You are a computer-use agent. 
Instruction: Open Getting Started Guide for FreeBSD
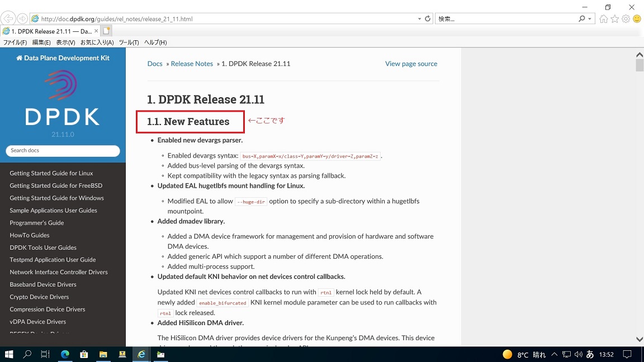[56, 185]
